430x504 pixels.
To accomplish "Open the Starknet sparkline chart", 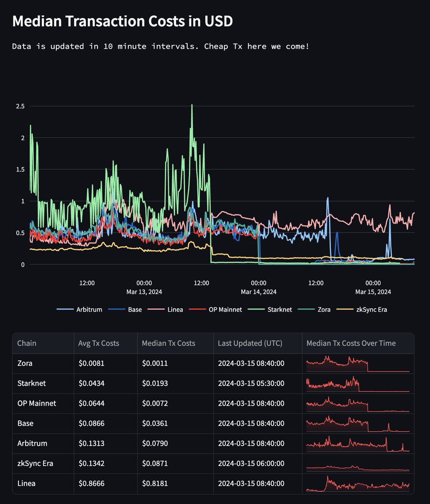I will point(358,383).
